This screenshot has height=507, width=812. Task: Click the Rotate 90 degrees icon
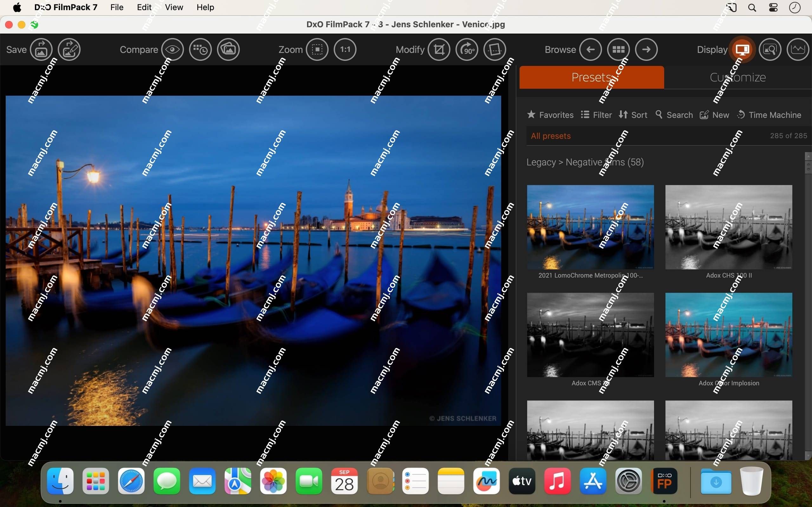click(x=468, y=49)
